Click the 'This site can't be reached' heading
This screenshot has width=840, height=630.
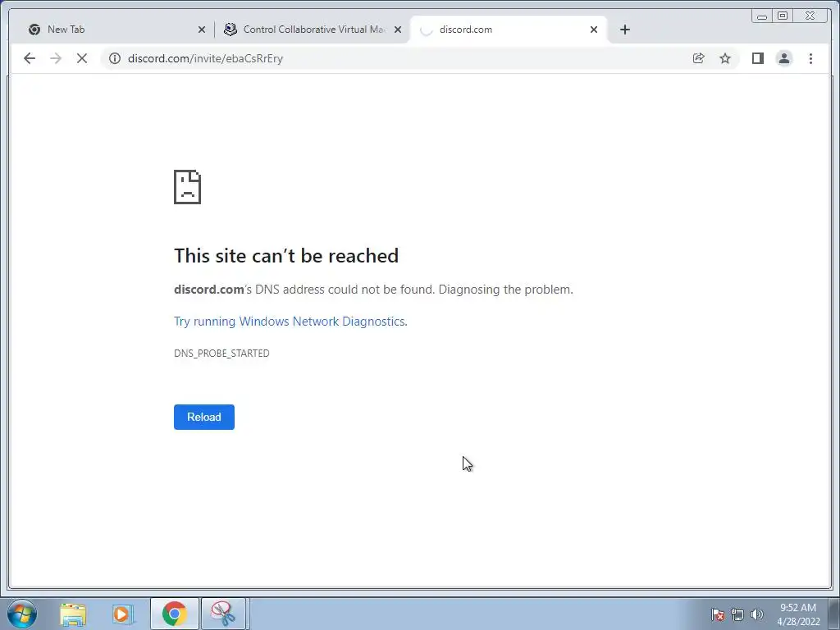(x=286, y=256)
